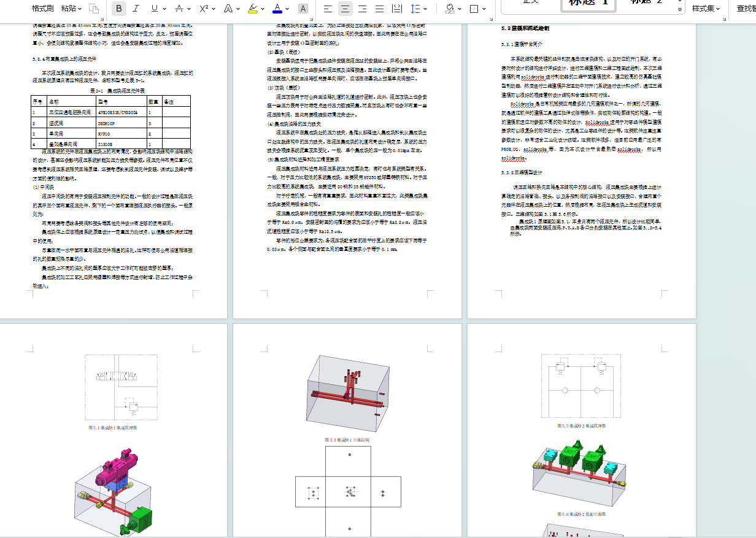Click caption 图5.1 集成块1集成原理图
Screen dimensions: 756x538
coord(112,427)
